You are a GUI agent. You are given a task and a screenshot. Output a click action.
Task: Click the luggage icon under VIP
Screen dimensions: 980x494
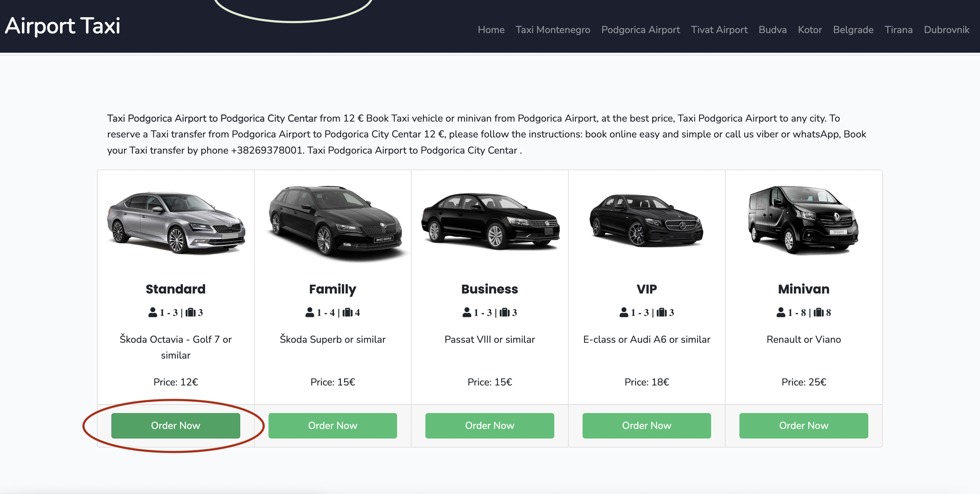pos(661,312)
